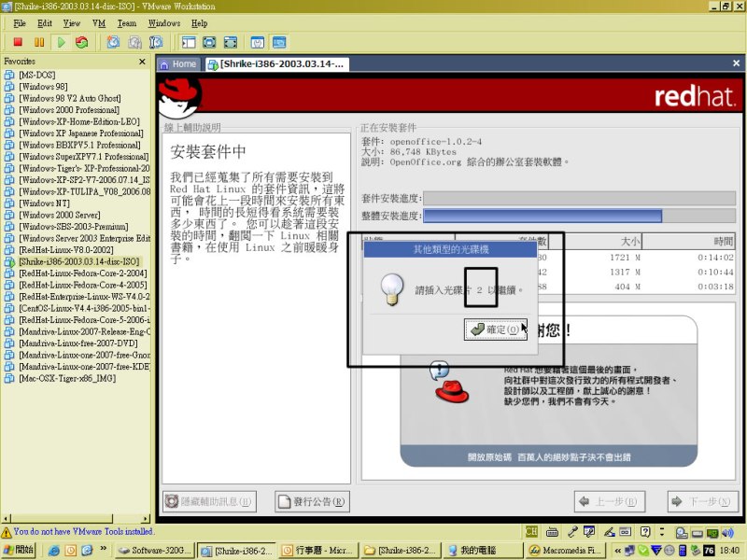Image resolution: width=747 pixels, height=560 pixels.
Task: Confirm disc prompt with 確定(O) button
Action: [x=496, y=329]
